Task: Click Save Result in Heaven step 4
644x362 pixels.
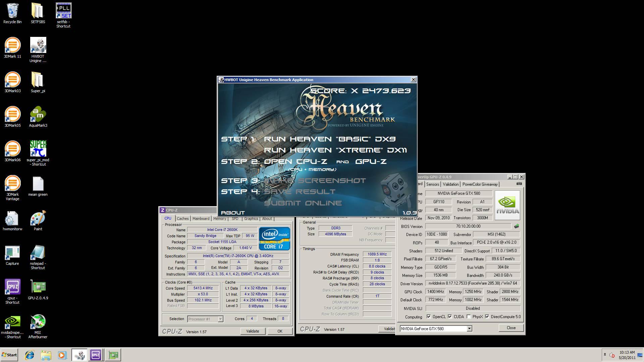Action: point(300,192)
